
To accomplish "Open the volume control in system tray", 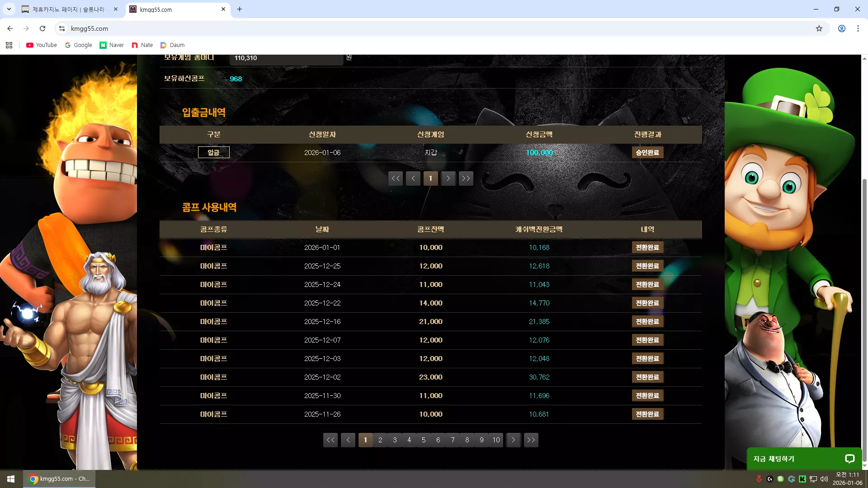I will point(824,479).
